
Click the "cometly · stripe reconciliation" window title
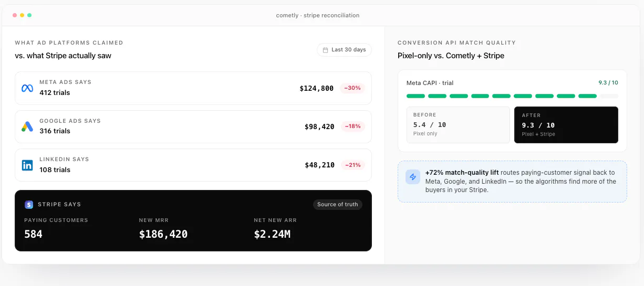point(318,15)
